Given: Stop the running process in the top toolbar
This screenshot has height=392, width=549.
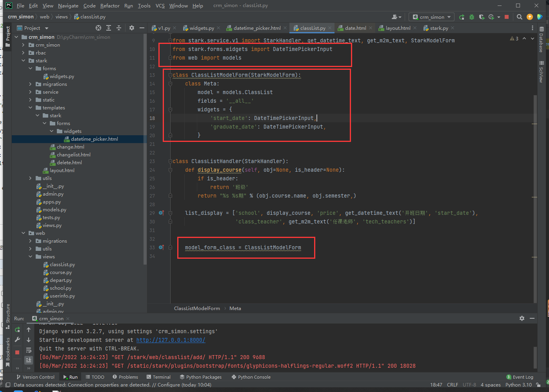Looking at the screenshot, I should click(x=507, y=17).
